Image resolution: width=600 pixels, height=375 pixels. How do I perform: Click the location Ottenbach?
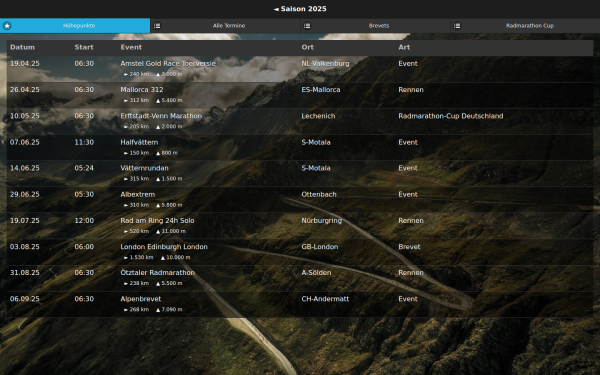[319, 194]
